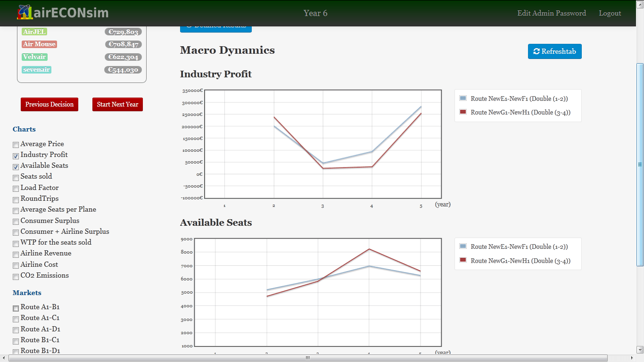Click the vertical page scrollbar thumb
Screen dimensions: 644x362
pyautogui.click(x=640, y=165)
